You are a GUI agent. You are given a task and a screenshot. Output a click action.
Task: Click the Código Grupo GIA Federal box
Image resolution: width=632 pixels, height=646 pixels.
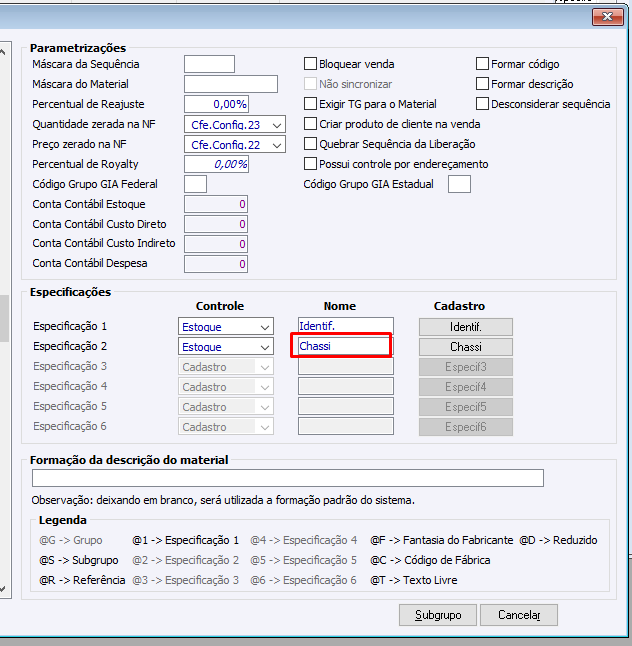coord(195,184)
